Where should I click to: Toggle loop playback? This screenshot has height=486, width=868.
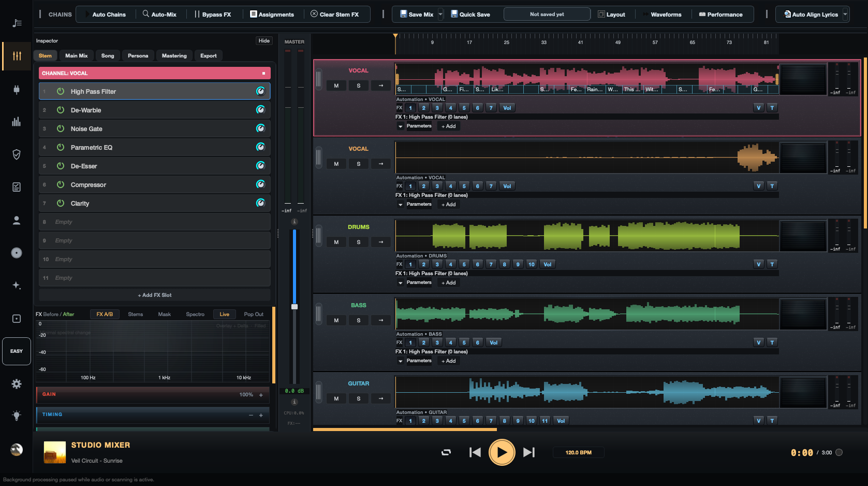point(446,452)
